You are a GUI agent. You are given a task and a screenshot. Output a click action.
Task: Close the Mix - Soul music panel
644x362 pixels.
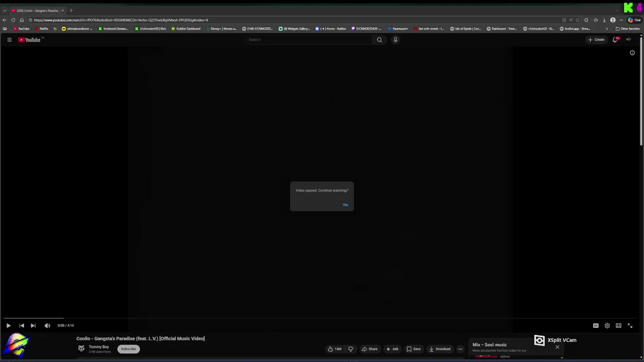[557, 347]
